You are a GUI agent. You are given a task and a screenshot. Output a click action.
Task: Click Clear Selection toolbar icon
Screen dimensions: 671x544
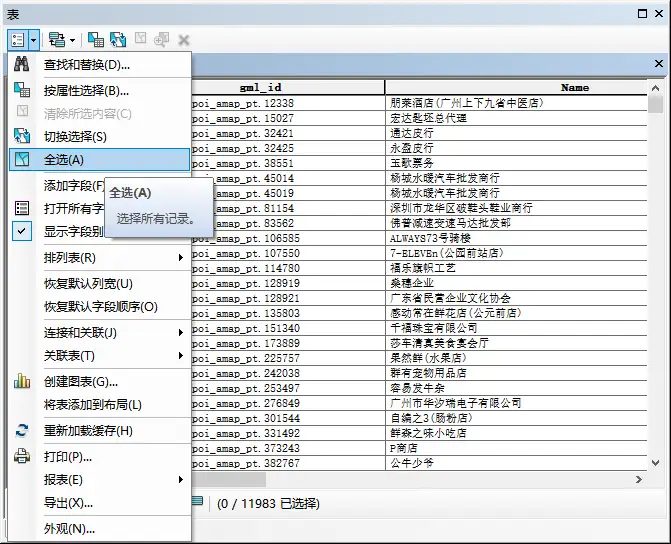(x=140, y=39)
